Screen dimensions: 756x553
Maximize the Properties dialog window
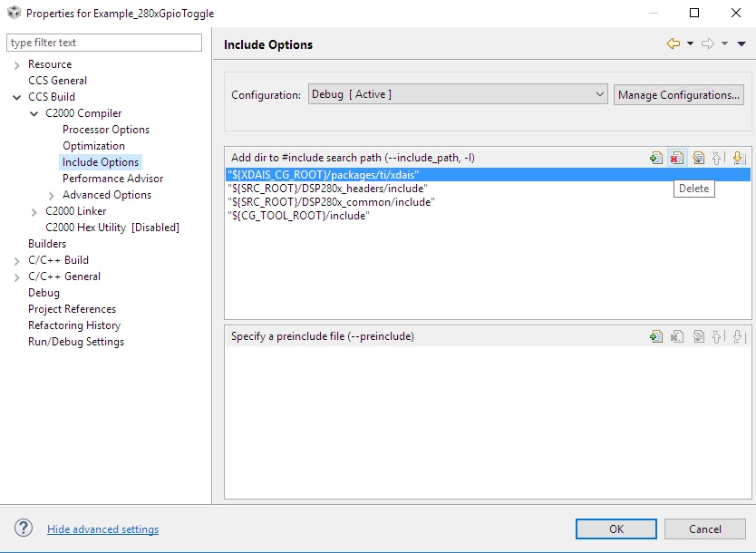point(694,13)
